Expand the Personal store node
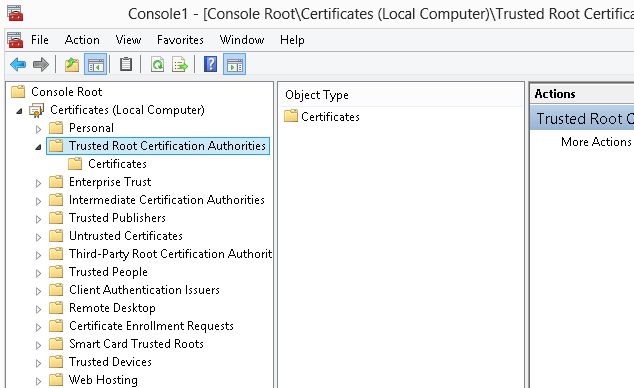 38,129
